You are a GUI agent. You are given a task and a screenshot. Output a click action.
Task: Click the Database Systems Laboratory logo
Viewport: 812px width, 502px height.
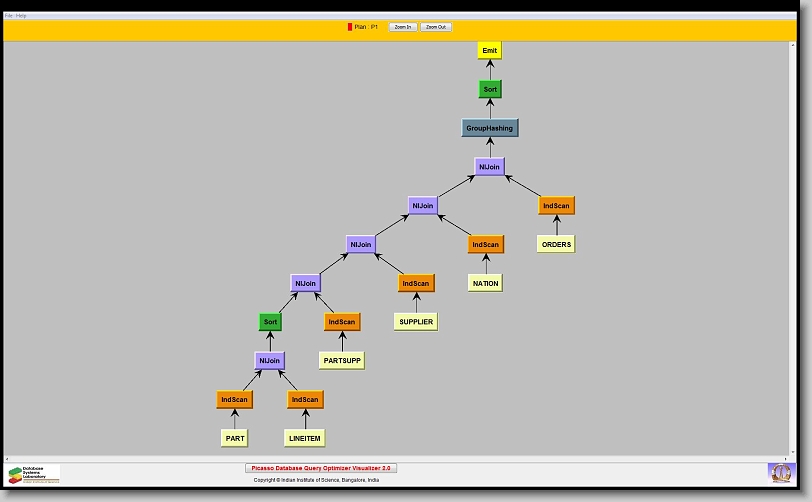click(34, 473)
